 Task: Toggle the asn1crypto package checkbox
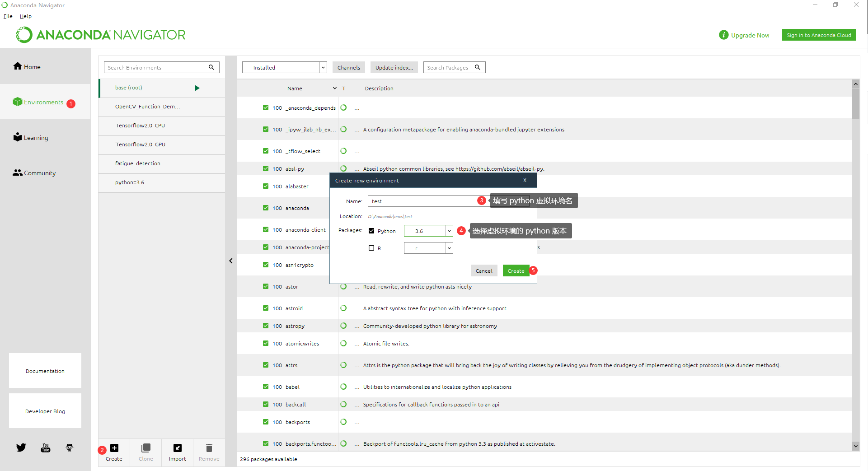pos(266,265)
